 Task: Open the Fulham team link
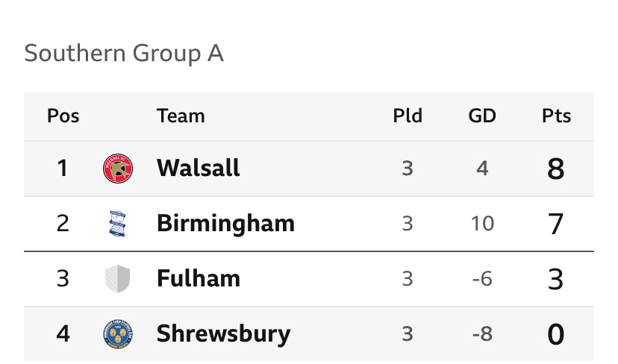[x=199, y=278]
